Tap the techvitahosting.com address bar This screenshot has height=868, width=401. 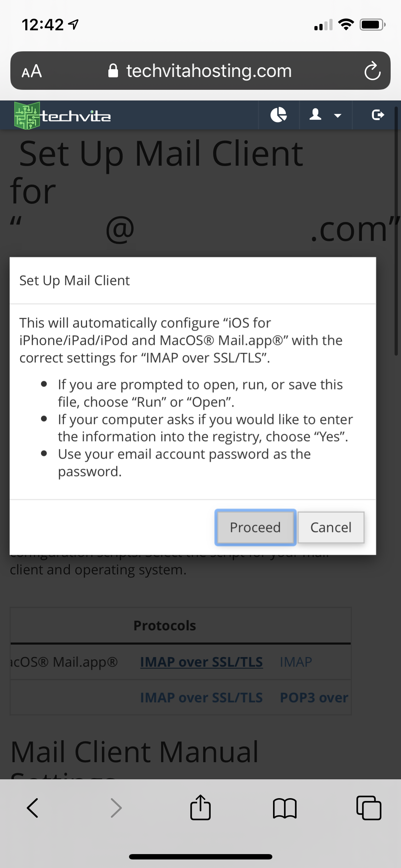click(x=208, y=70)
